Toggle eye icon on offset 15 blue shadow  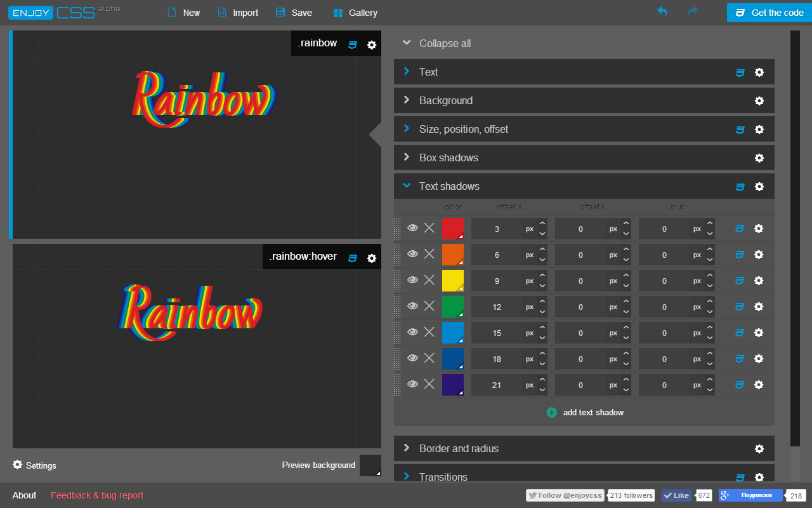[412, 332]
